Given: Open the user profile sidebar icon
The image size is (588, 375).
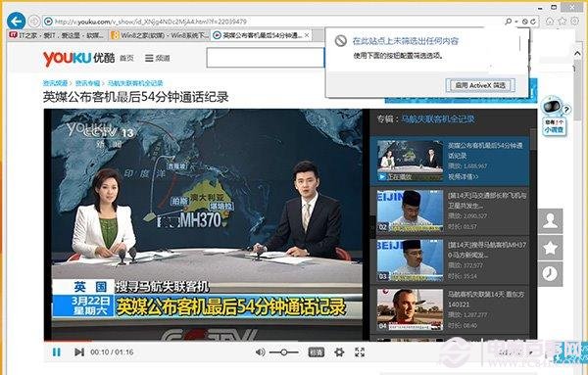Looking at the screenshot, I should click(x=550, y=221).
